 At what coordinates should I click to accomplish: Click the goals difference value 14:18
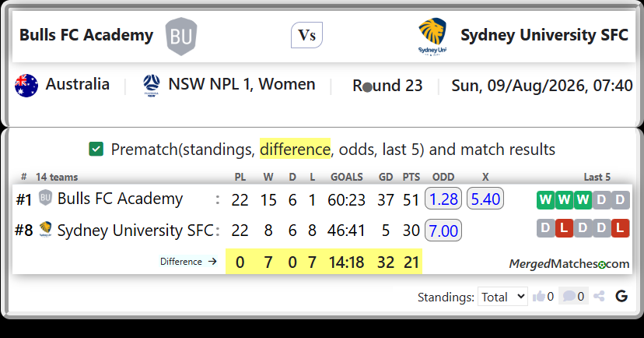(x=346, y=262)
